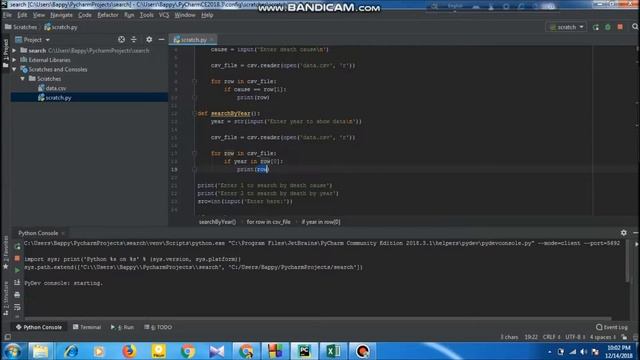Click 'for row in csv_file' editor breadcrumb
The height and width of the screenshot is (360, 640).
pyautogui.click(x=269, y=222)
